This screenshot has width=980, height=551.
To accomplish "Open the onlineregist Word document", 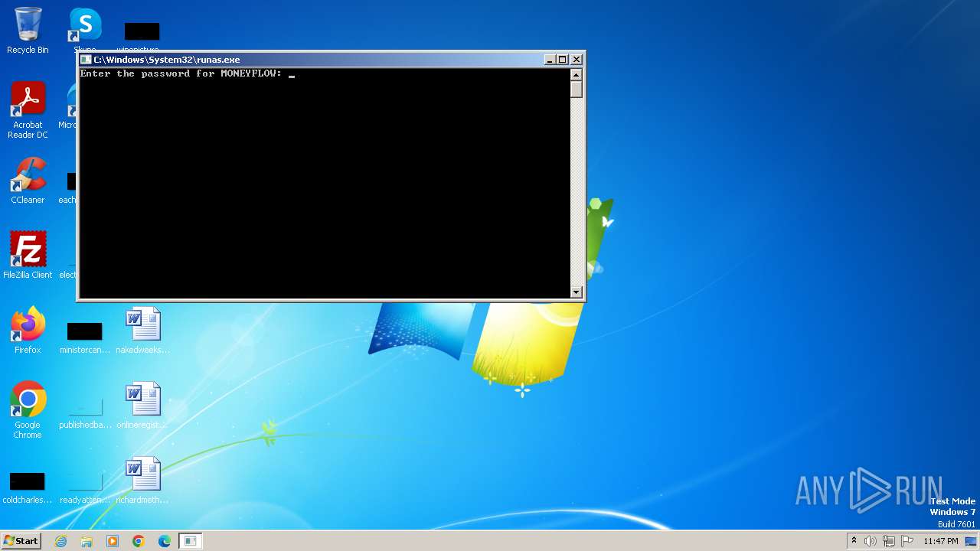I will point(142,406).
